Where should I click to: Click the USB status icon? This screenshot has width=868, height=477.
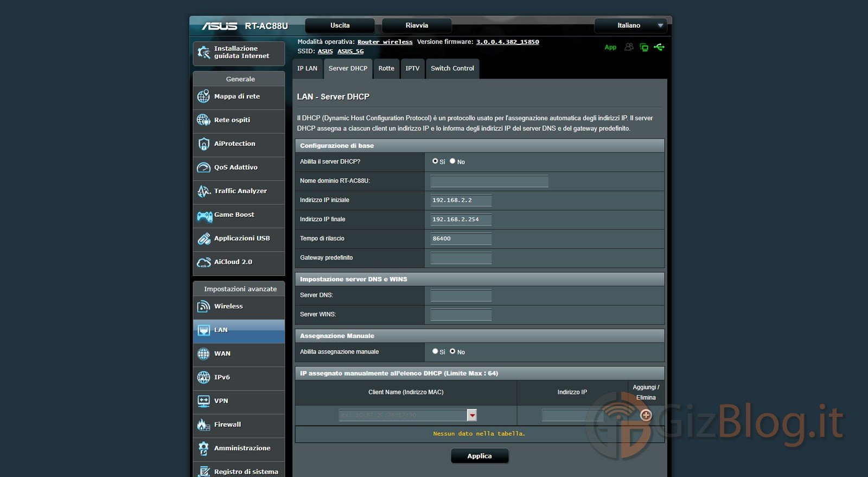(659, 47)
